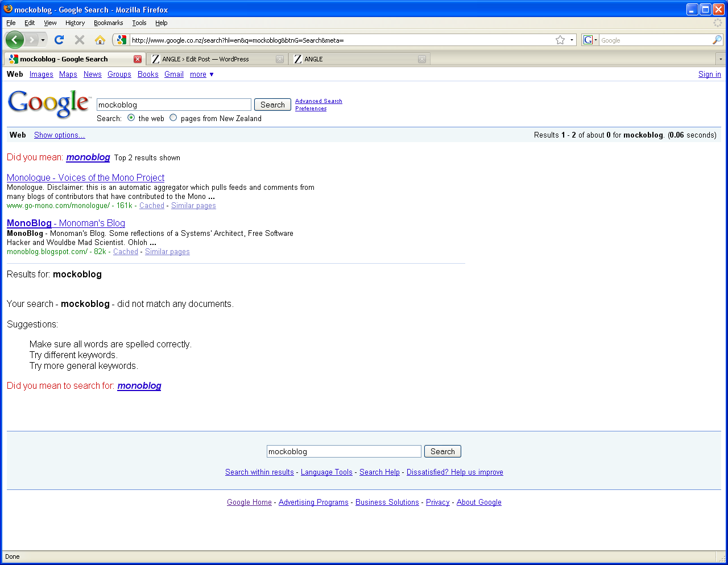
Task: Open the back/forward history dropdown arrow
Action: (x=43, y=40)
